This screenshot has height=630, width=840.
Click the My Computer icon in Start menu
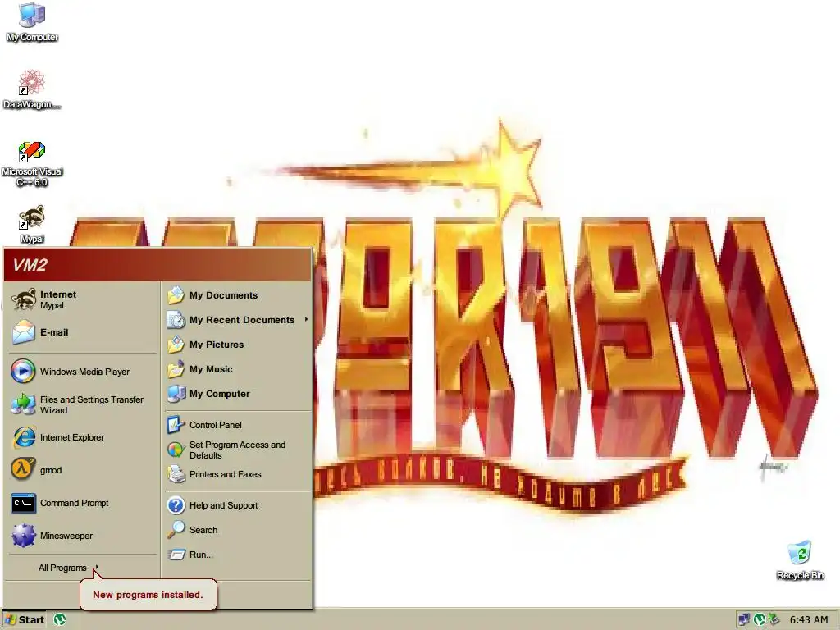(176, 394)
